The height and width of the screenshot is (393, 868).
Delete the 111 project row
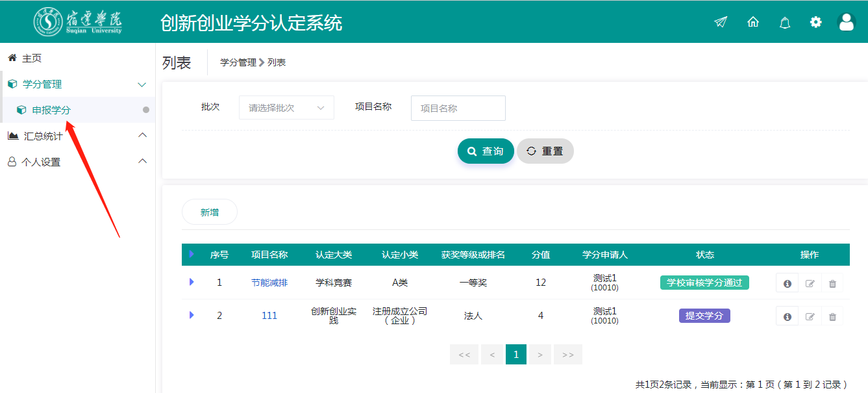click(832, 316)
